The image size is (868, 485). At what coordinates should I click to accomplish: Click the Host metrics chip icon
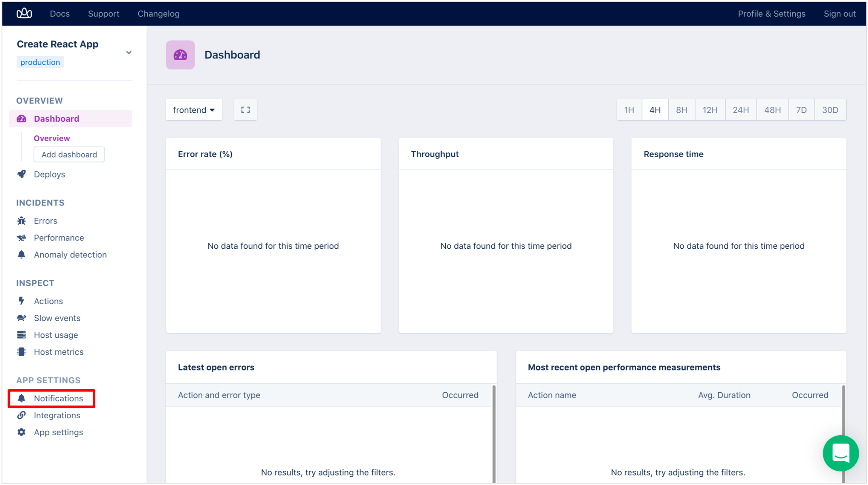[21, 352]
